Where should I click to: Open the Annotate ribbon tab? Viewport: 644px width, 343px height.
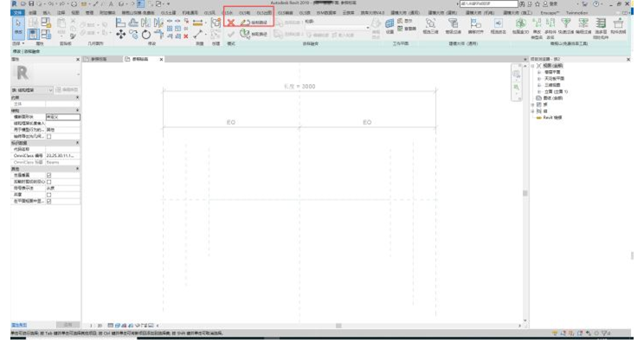61,13
